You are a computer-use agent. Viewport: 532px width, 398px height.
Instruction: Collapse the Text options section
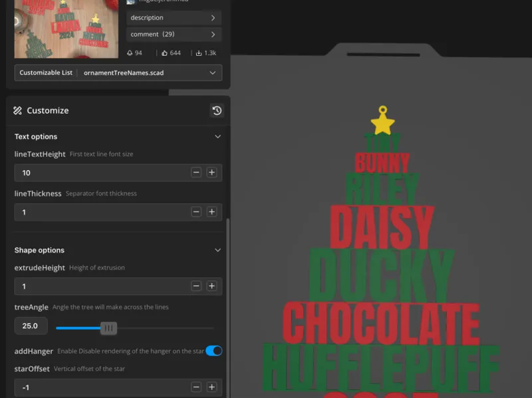point(218,137)
